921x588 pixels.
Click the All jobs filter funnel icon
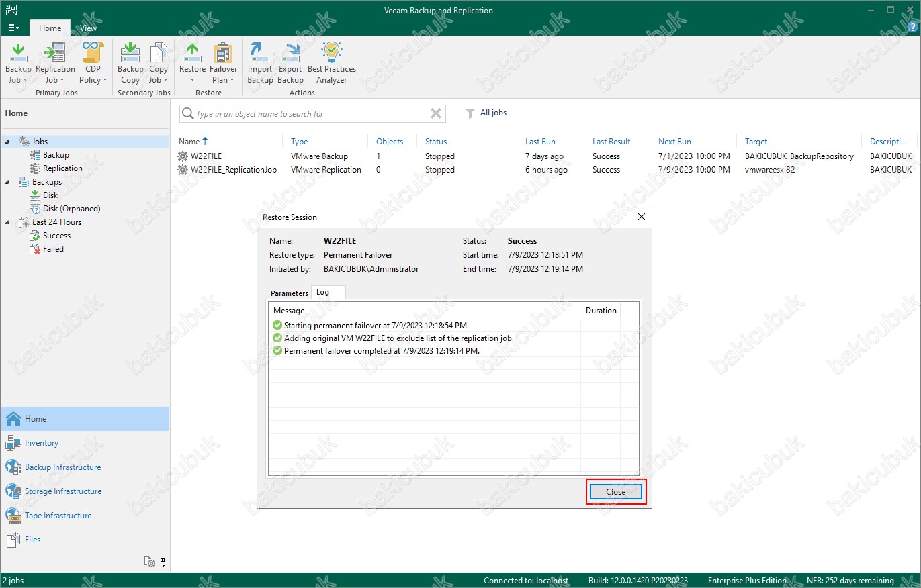[x=470, y=113]
